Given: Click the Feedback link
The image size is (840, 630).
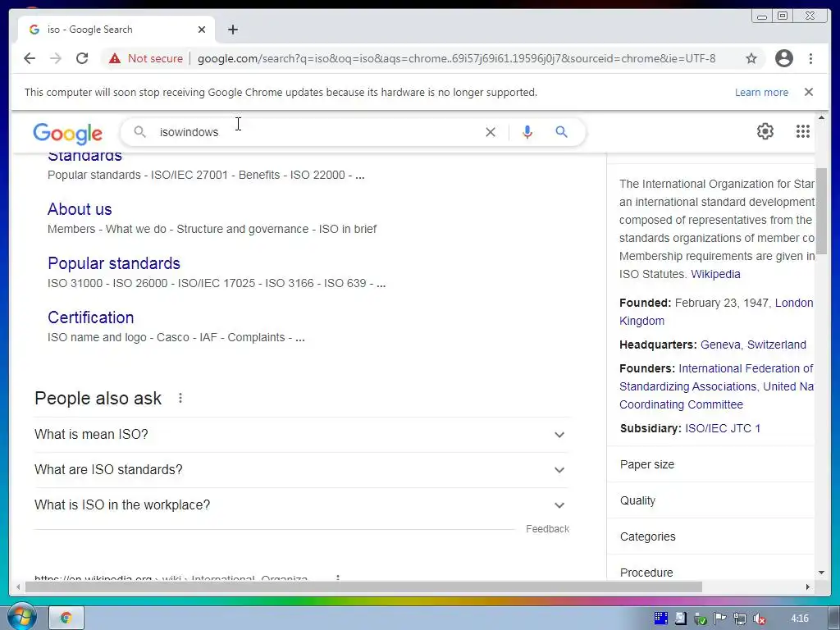Looking at the screenshot, I should 547,529.
